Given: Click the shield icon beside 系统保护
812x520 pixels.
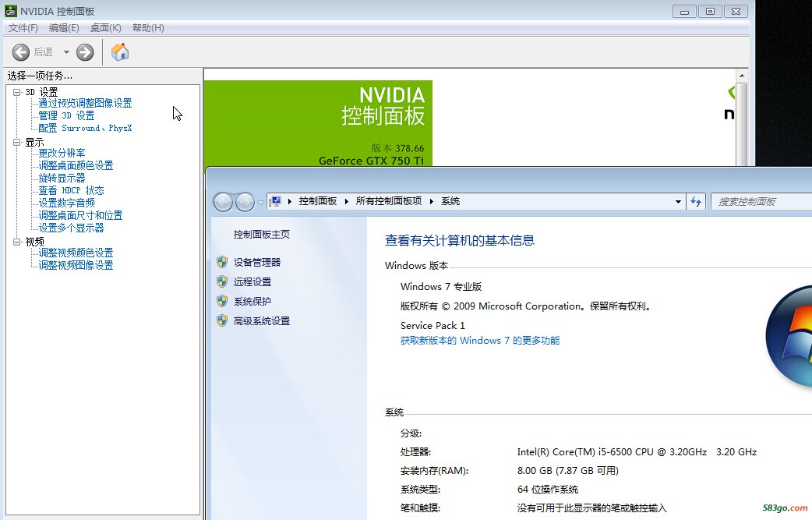Looking at the screenshot, I should [222, 302].
